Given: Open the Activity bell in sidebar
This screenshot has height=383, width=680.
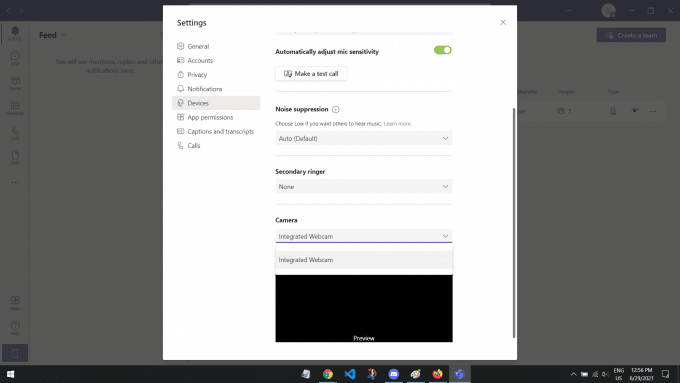Looking at the screenshot, I should click(15, 33).
